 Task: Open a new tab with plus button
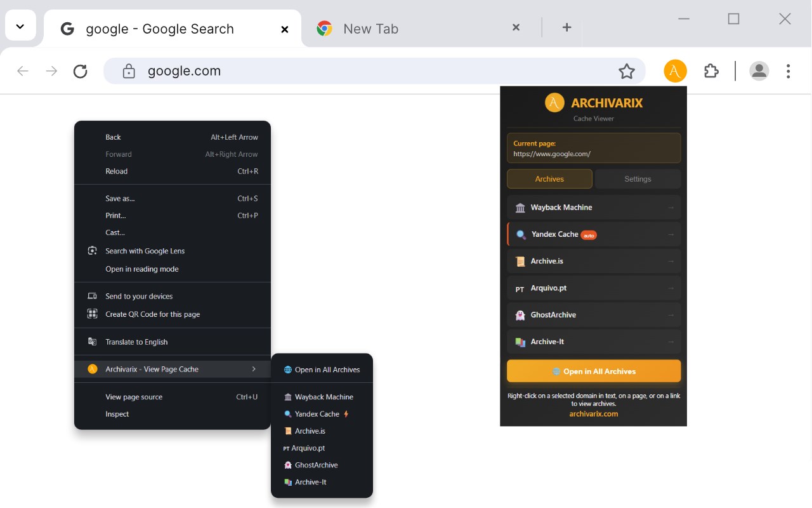coord(566,27)
